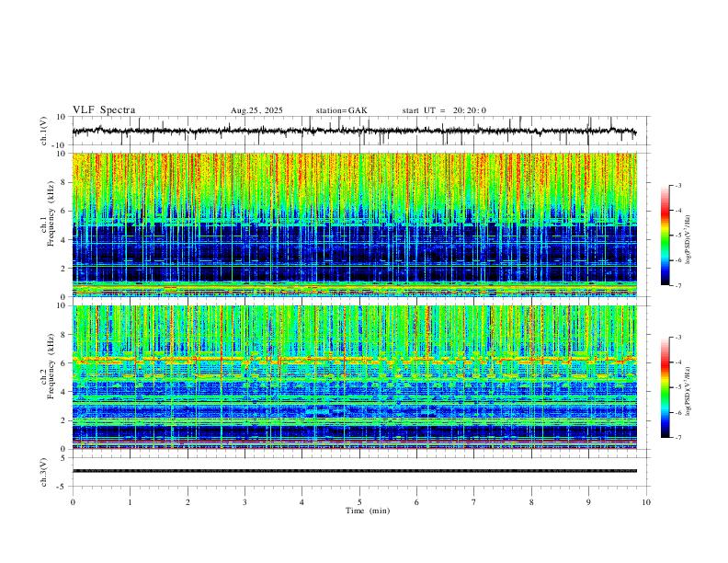Click the time axis tick label "1"
Viewport: 728px width, 563px height.
130,502
